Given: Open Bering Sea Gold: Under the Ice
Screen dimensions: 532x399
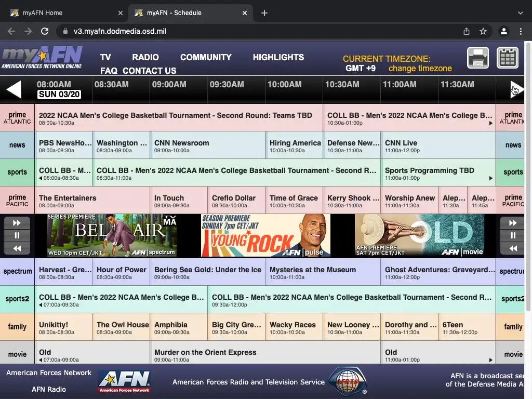Looking at the screenshot, I should click(208, 271).
